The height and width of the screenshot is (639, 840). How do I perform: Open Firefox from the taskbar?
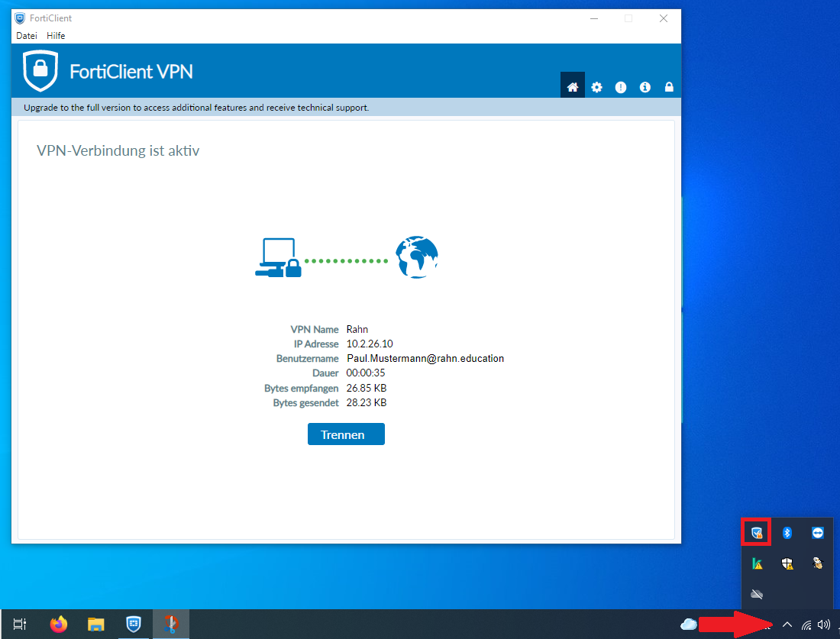tap(58, 624)
